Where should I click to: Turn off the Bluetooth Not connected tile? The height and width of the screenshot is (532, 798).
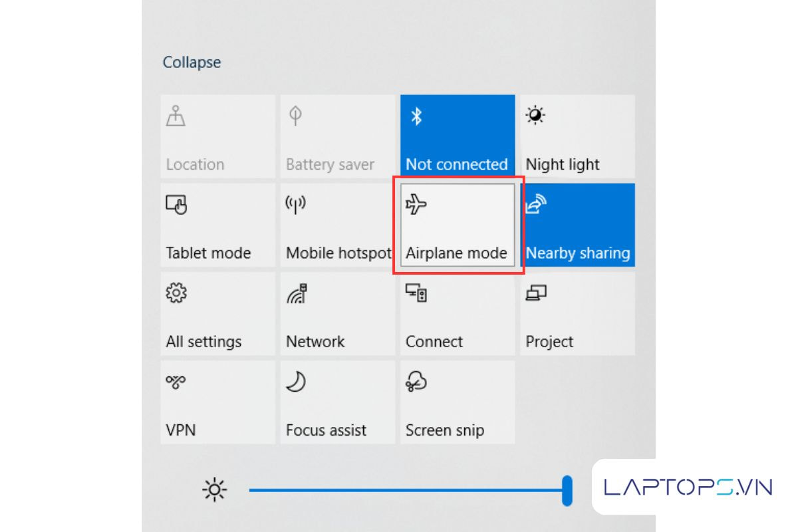458,136
